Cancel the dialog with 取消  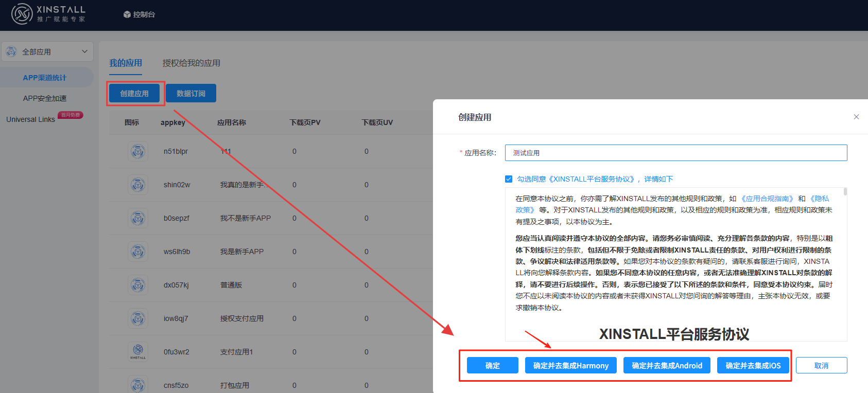coord(822,365)
